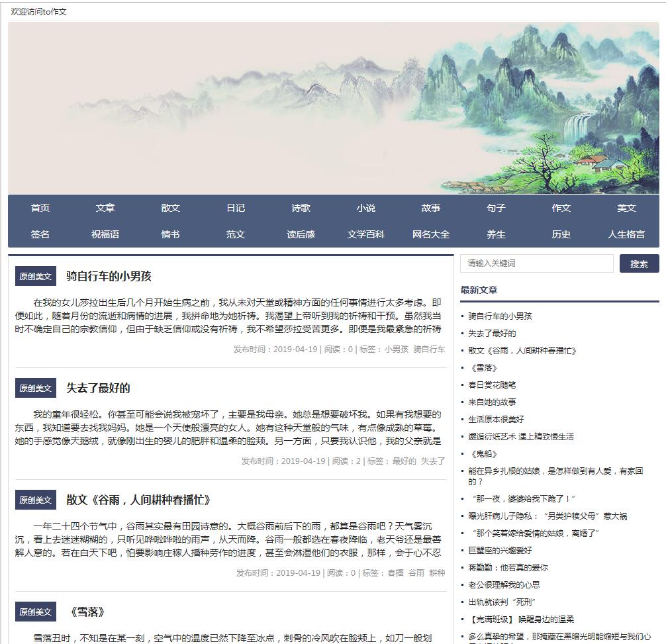This screenshot has height=644, width=666.
Task: Go to the 句子 page
Action: coord(496,208)
